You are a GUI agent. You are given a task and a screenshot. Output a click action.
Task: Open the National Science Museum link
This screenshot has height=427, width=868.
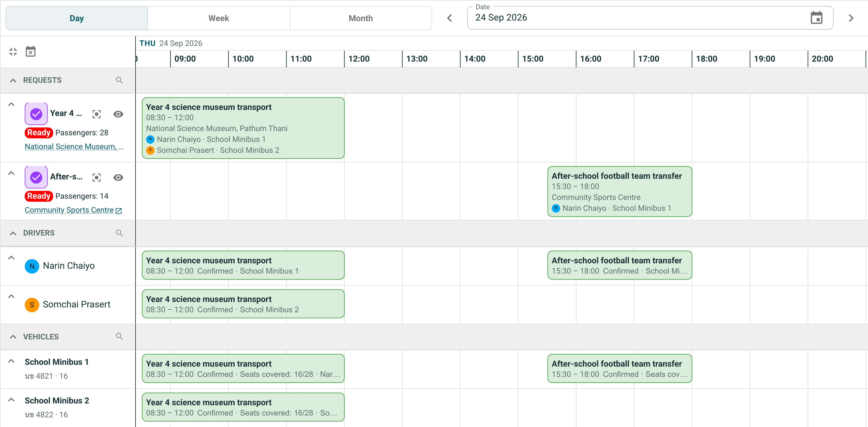(x=74, y=147)
